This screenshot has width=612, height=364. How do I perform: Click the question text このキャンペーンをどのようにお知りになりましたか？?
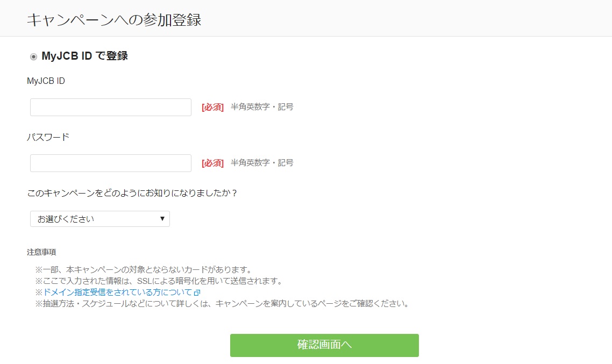tap(132, 193)
